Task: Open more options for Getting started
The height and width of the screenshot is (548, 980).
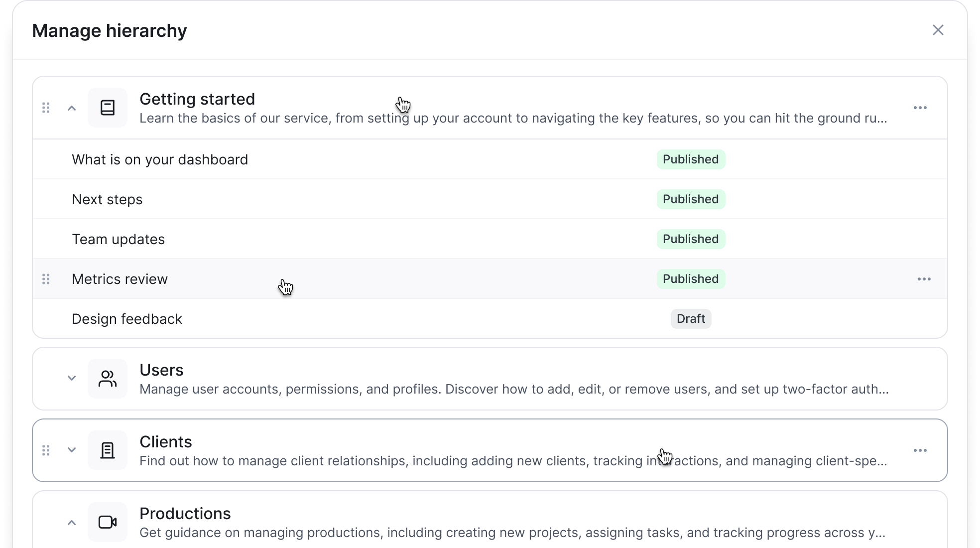Action: click(920, 108)
